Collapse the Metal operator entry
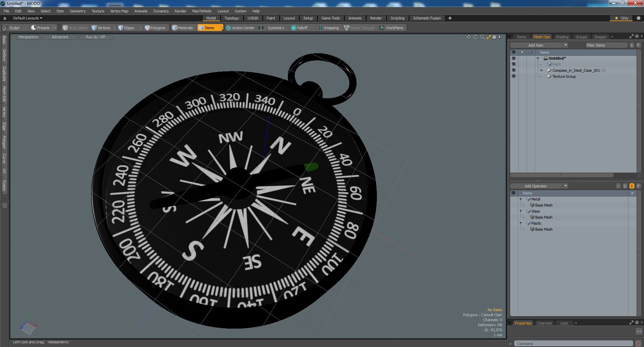Viewport: 644px width, 347px height. 521,199
